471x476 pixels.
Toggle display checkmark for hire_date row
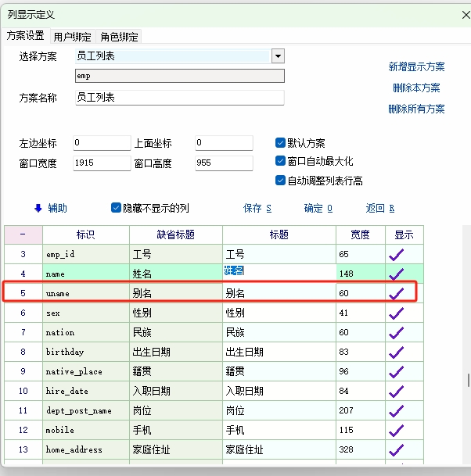coord(397,391)
